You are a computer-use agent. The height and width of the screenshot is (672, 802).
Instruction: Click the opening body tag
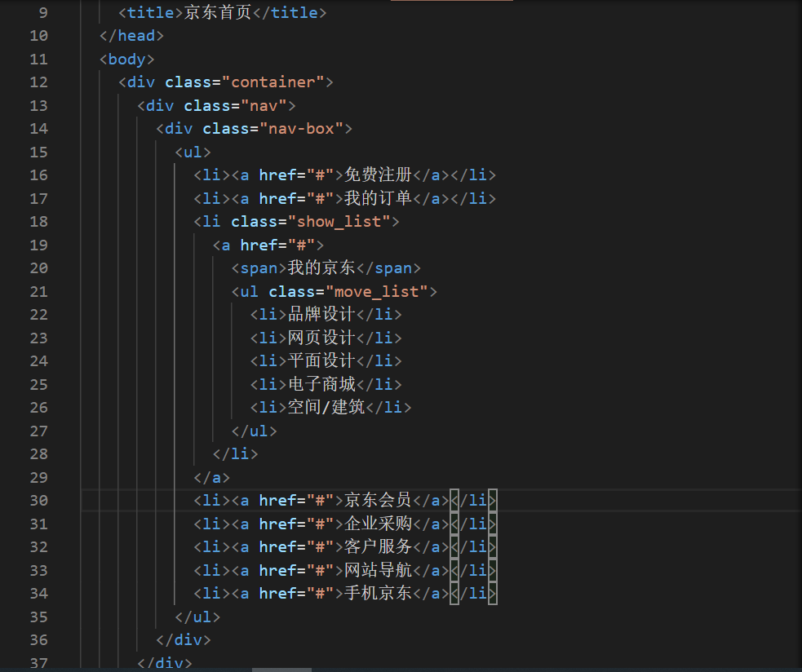click(126, 60)
